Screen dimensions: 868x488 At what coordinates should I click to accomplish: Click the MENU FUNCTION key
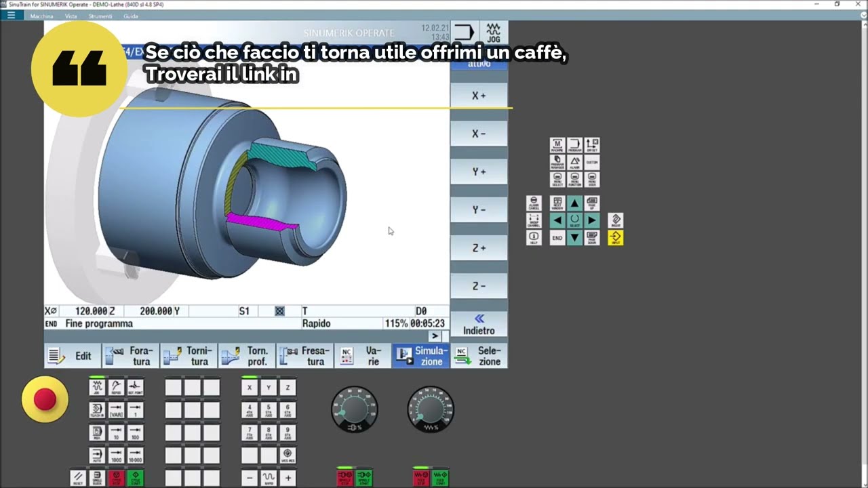pyautogui.click(x=574, y=180)
